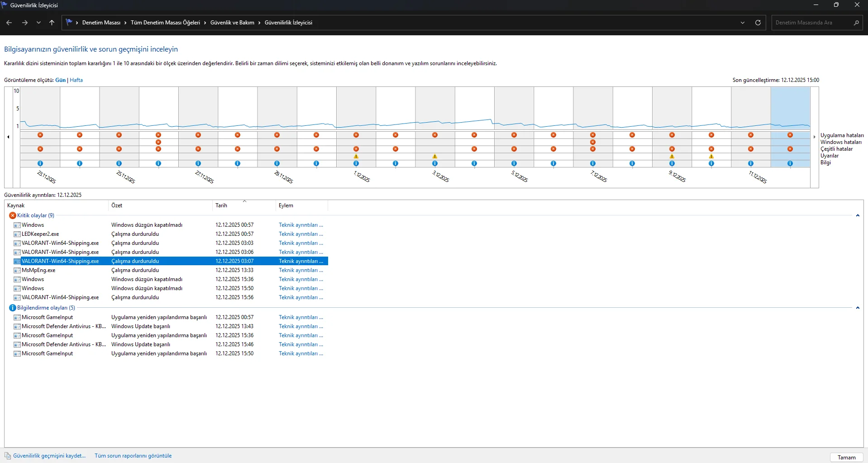Click the Güvenilirlik İzleyicisi breadcrumb
The image size is (868, 463).
[x=288, y=23]
